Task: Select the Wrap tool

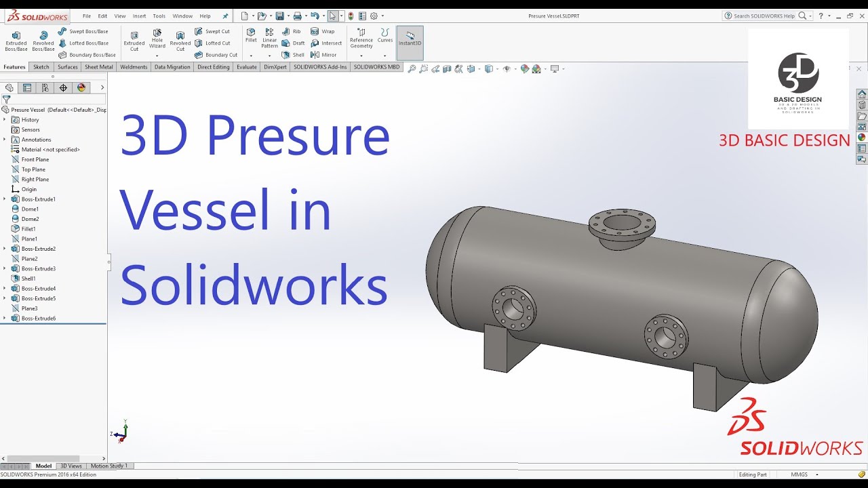Action: pos(323,31)
